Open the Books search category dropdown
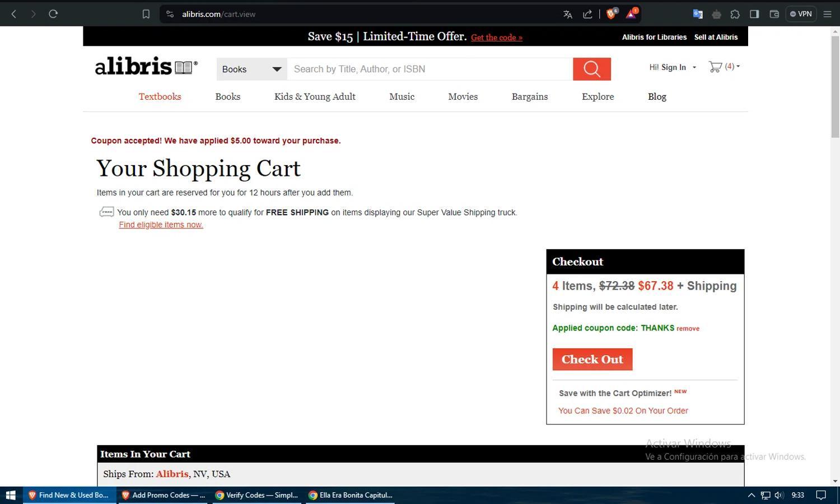 (252, 69)
